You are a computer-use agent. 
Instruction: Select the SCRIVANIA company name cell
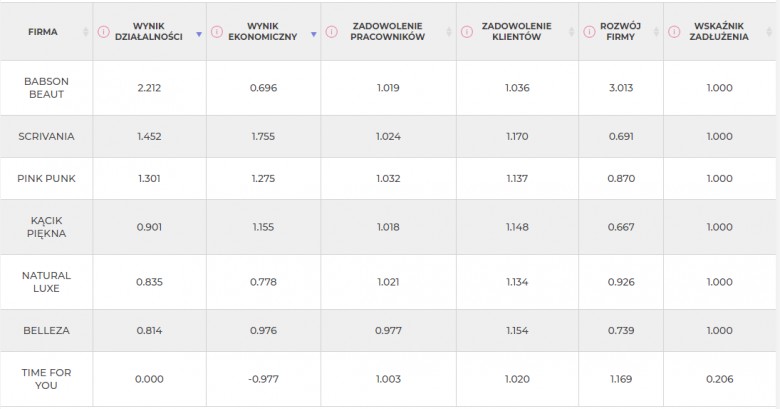[x=46, y=136]
